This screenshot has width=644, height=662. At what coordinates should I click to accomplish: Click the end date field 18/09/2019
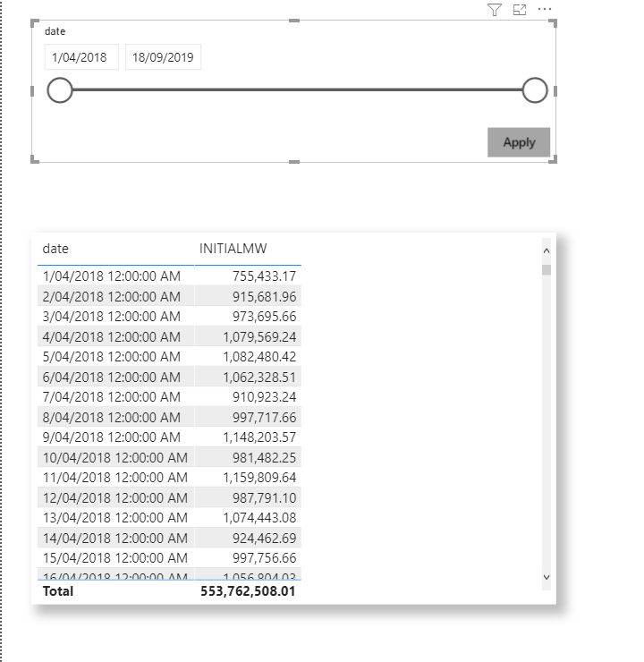click(163, 57)
